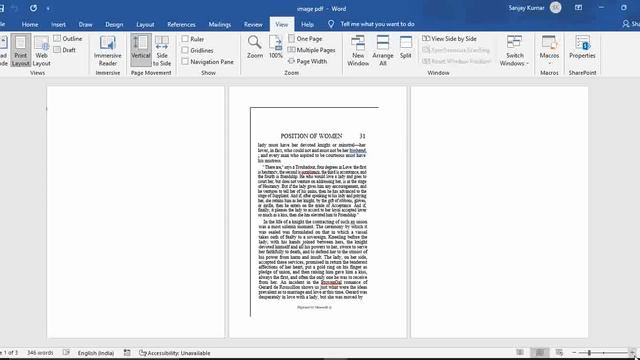Open SharePoint Properties
Screen dimensions: 640x360
(x=582, y=47)
